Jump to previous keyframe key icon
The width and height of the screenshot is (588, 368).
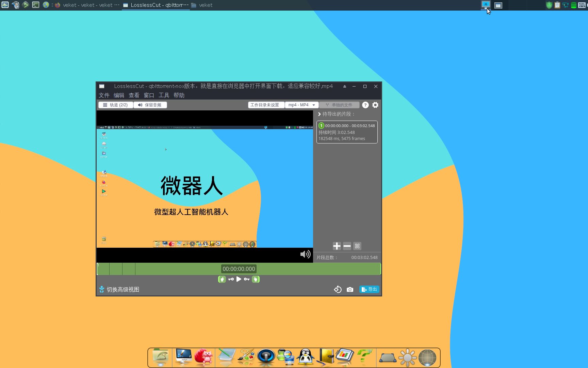click(x=231, y=279)
